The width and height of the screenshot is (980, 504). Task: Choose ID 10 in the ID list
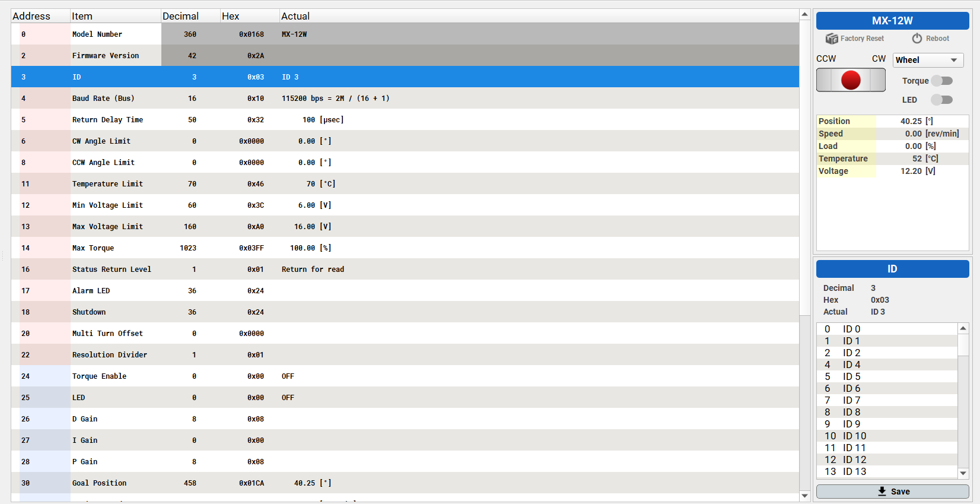(x=887, y=436)
